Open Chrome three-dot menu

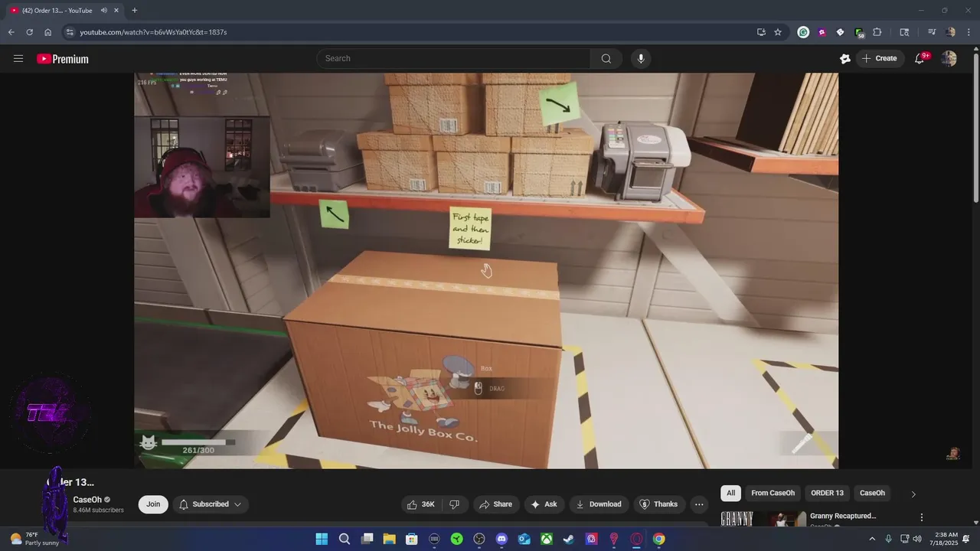pyautogui.click(x=969, y=32)
